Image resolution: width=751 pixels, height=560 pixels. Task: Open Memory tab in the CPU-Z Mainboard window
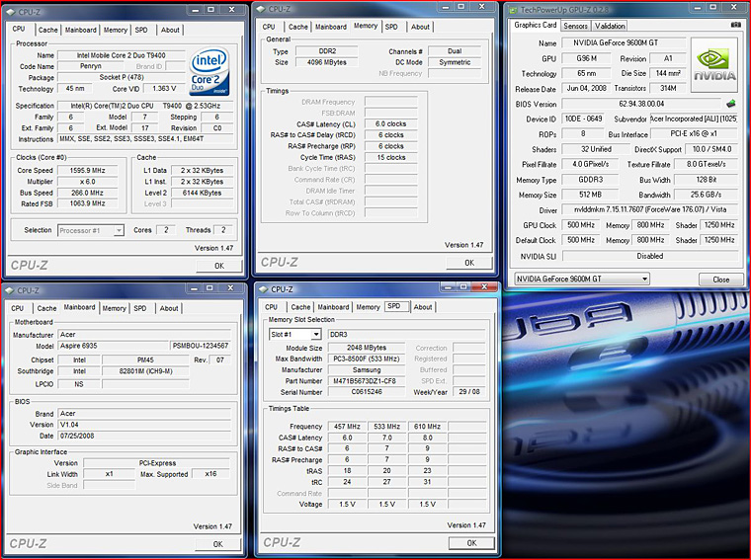pyautogui.click(x=114, y=308)
